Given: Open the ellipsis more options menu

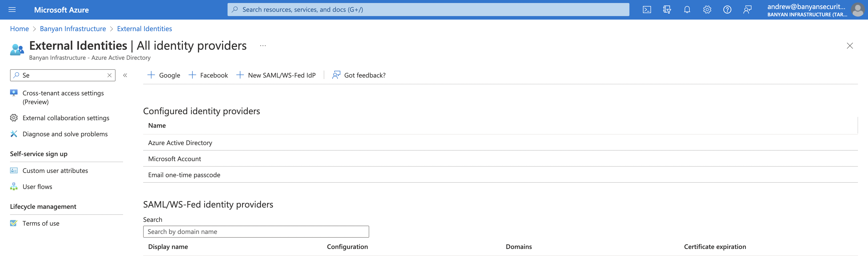Looking at the screenshot, I should (x=263, y=46).
